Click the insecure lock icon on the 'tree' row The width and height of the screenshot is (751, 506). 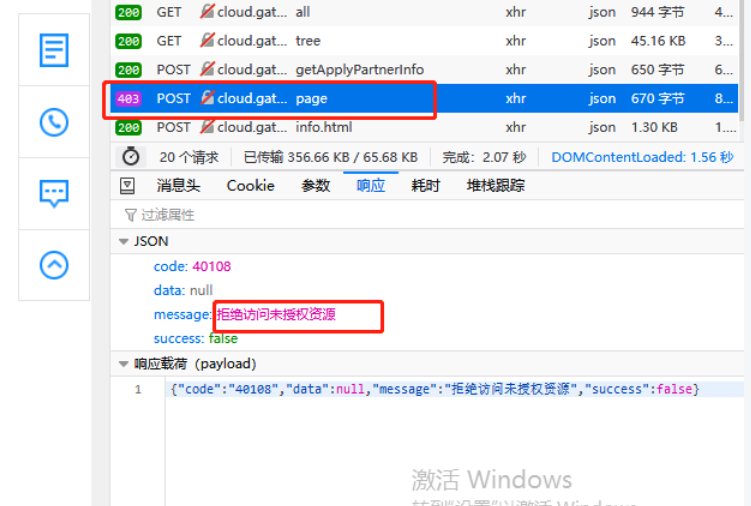point(207,40)
